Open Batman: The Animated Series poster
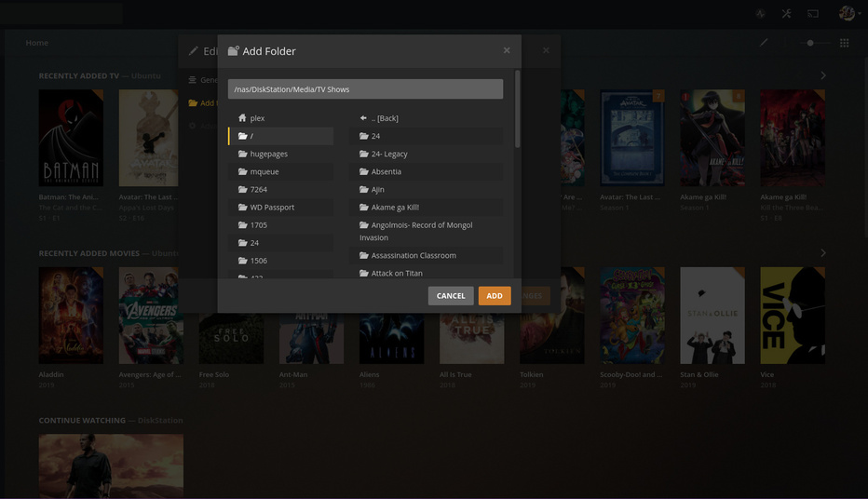Viewport: 868px width, 499px height. (71, 138)
